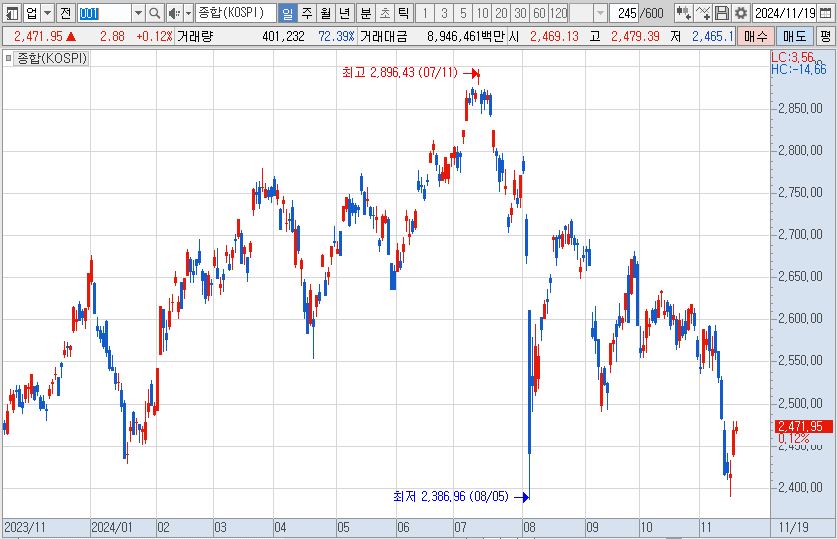Select interval 3 button
Screen dimensions: 837x539
click(444, 13)
